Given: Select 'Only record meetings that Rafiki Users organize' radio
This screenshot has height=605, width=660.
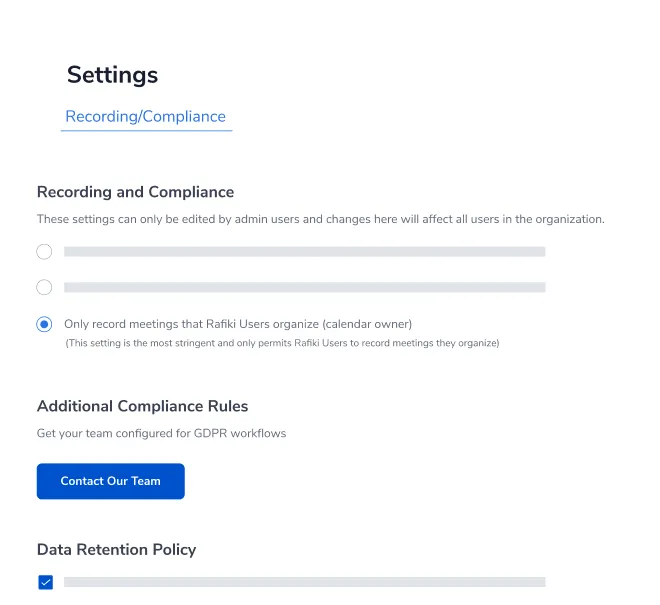Looking at the screenshot, I should pos(44,324).
